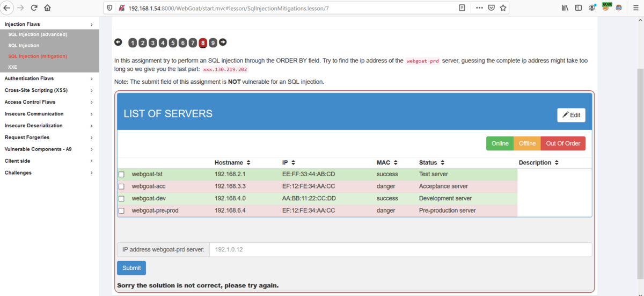This screenshot has height=296, width=644.
Task: Jump to lesson page 9
Action: (x=213, y=43)
